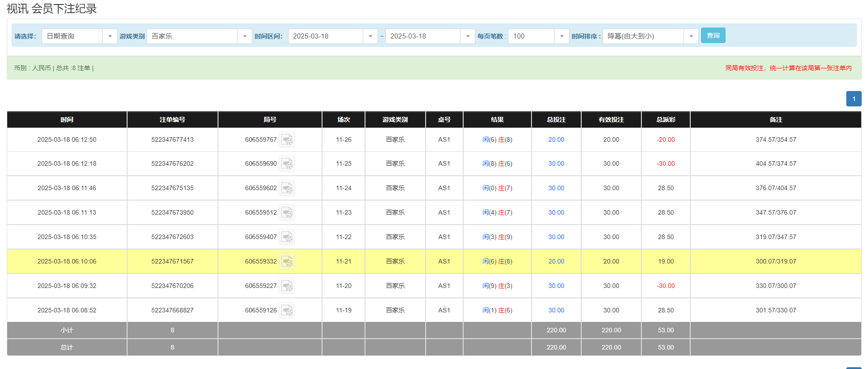Click the 有效投注 column header
The height and width of the screenshot is (369, 868).
click(611, 120)
